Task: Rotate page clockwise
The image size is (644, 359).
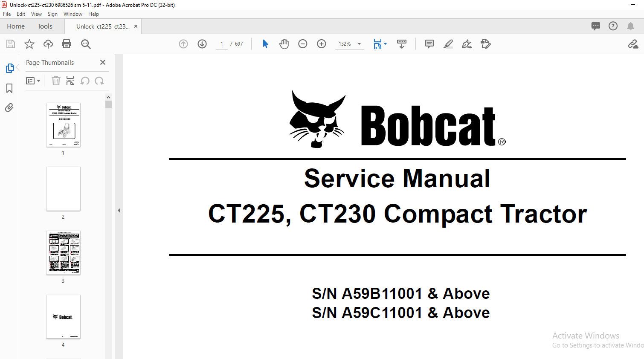Action: coord(99,81)
